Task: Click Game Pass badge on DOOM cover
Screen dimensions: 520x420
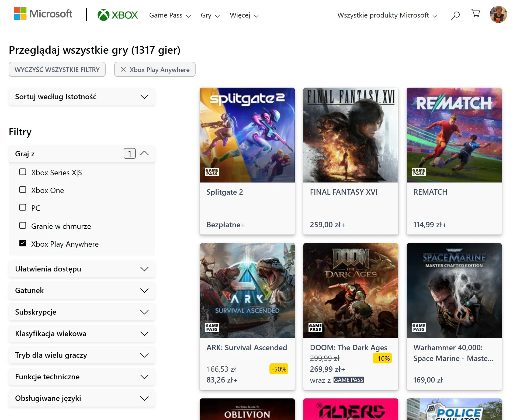Action: coord(315,328)
